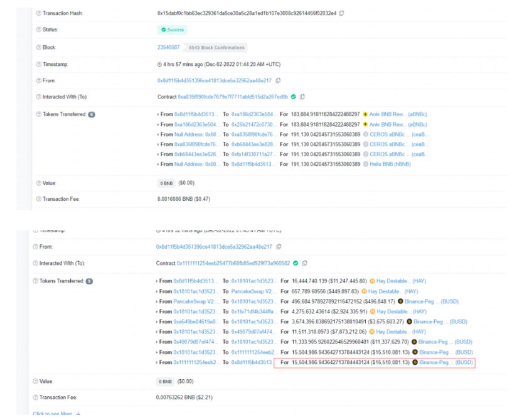
Task: Select the fee text 0.00763262 BNB ($2.21)
Action: click(184, 397)
